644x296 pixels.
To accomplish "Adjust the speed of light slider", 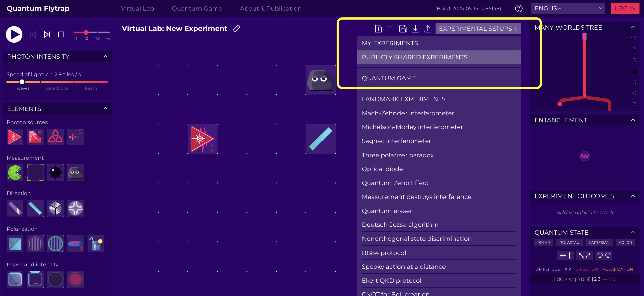I will [22, 82].
